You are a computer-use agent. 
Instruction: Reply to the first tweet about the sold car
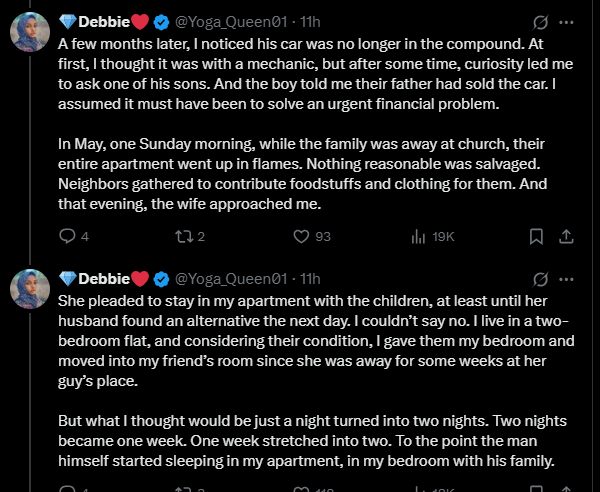pos(68,237)
